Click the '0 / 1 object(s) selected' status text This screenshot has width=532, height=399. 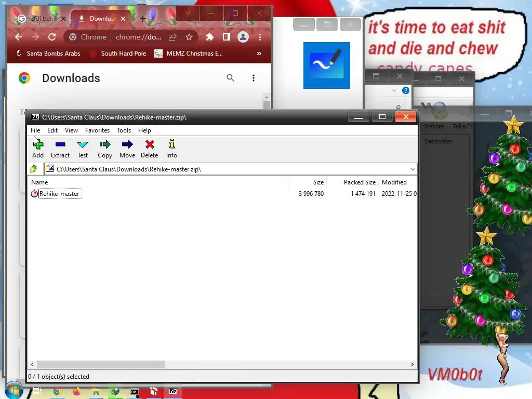(x=59, y=377)
